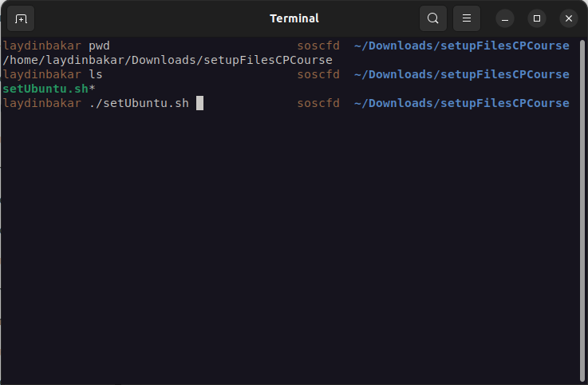The image size is (588, 385).
Task: Click the ls command on third line
Action: point(96,74)
